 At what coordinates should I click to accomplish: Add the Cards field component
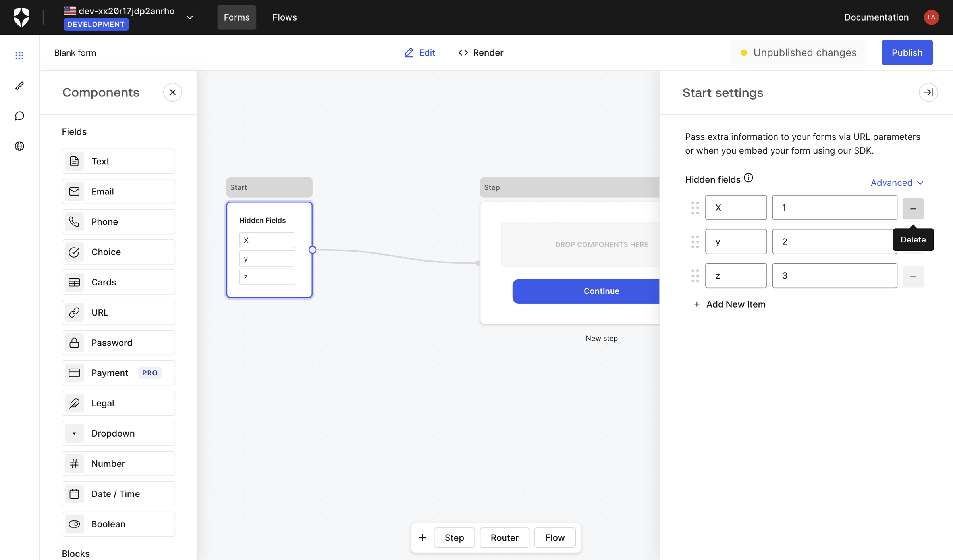tap(118, 282)
